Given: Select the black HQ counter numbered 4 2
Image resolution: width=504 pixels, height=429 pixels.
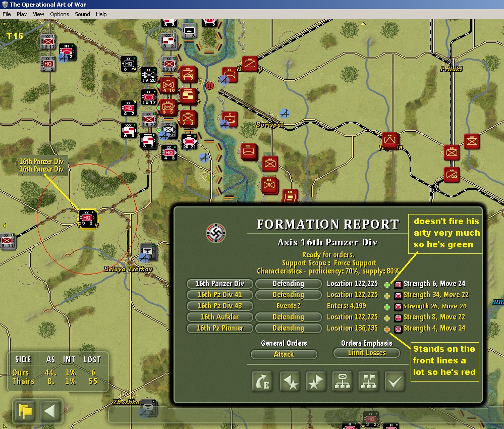Looking at the screenshot, I should point(129,109).
